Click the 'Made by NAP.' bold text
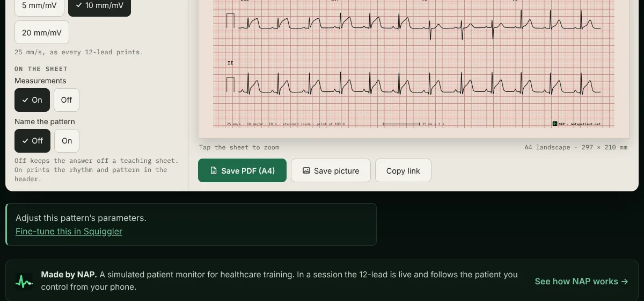The width and height of the screenshot is (644, 301). point(69,275)
